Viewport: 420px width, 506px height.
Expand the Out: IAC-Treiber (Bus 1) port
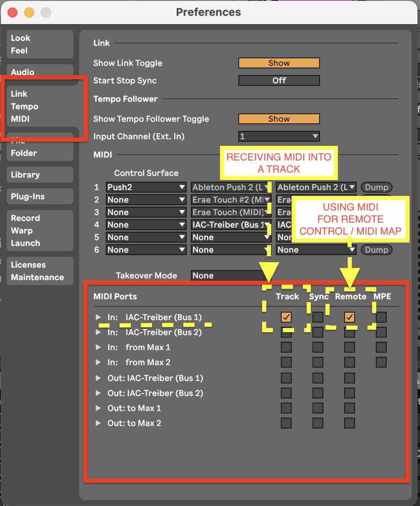click(x=98, y=378)
